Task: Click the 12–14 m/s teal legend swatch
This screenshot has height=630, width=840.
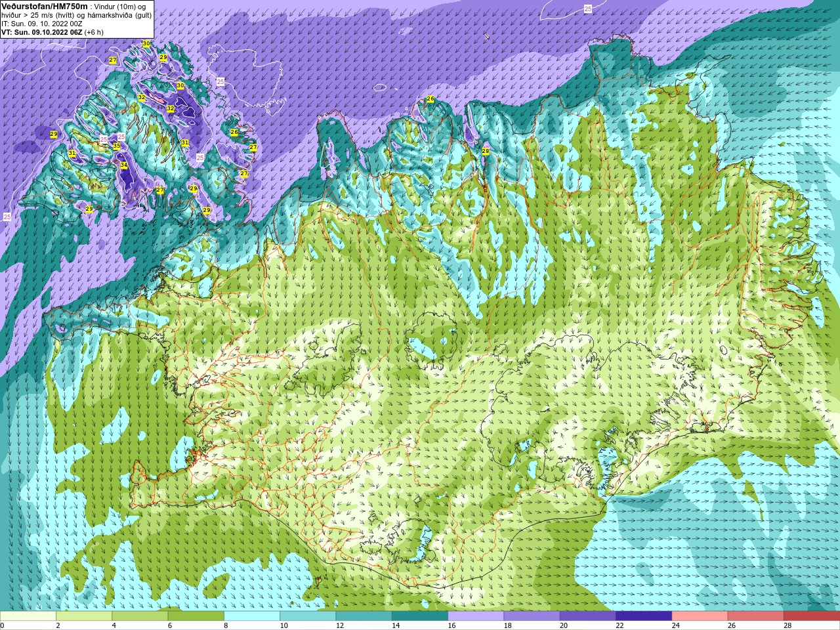Action: coord(364,616)
